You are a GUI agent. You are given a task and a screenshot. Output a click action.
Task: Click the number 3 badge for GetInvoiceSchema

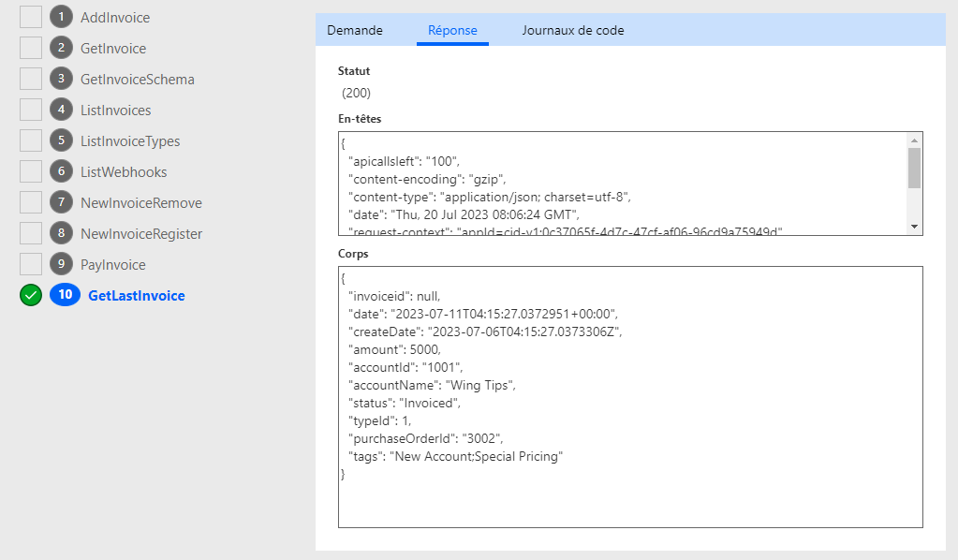tap(62, 79)
